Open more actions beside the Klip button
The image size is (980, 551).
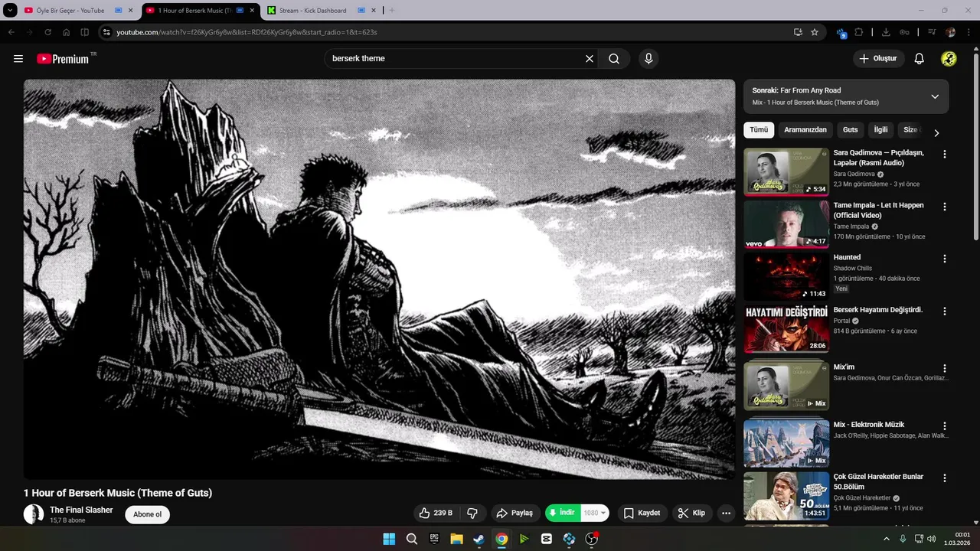click(726, 513)
